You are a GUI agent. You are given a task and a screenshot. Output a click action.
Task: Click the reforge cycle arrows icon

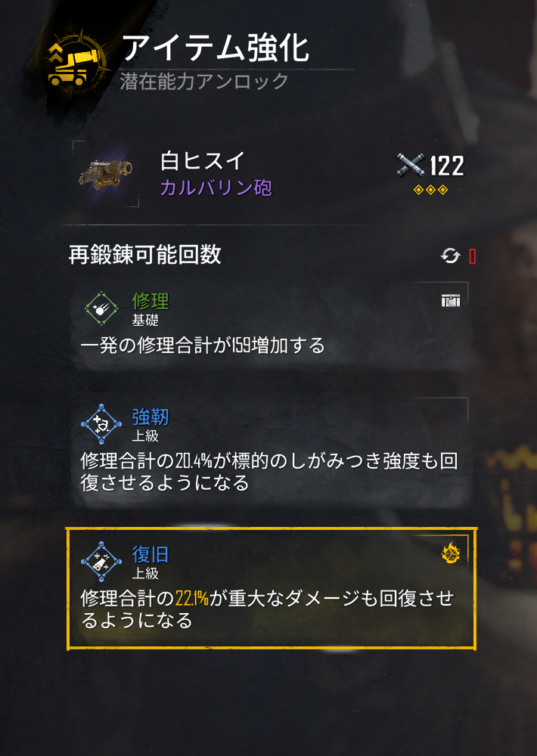point(450,256)
